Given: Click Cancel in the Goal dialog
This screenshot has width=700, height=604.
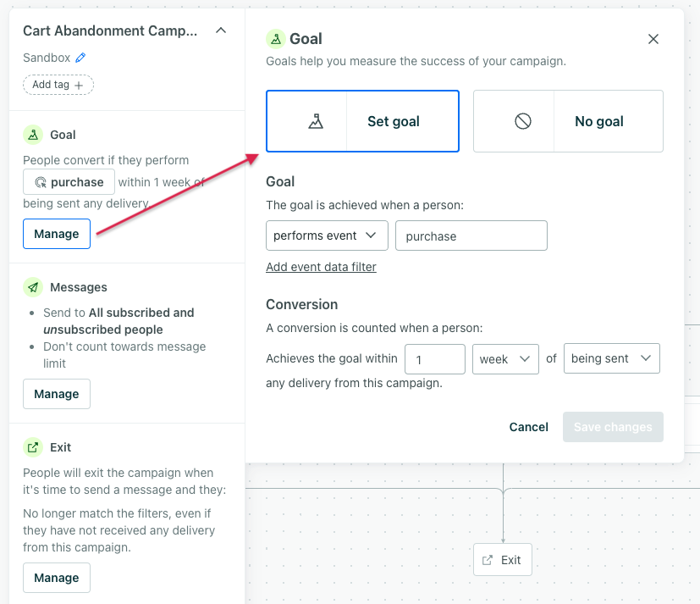Looking at the screenshot, I should pos(529,427).
